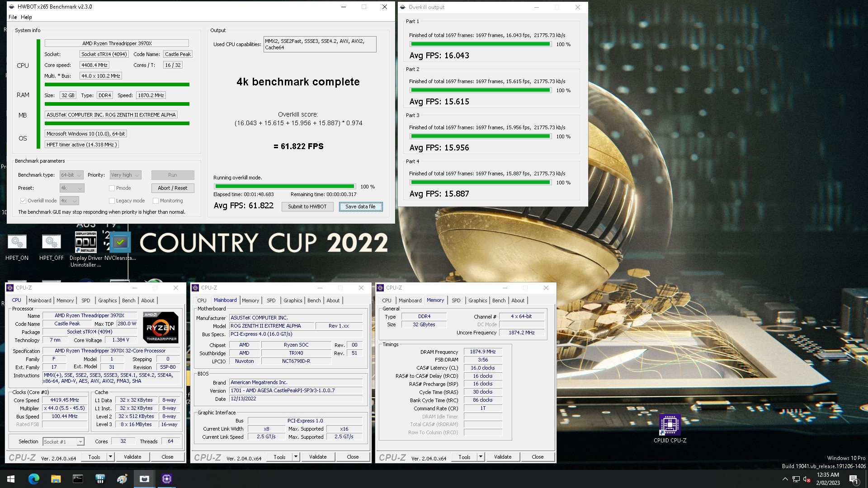
Task: Click the Abort / Reset button
Action: point(173,188)
